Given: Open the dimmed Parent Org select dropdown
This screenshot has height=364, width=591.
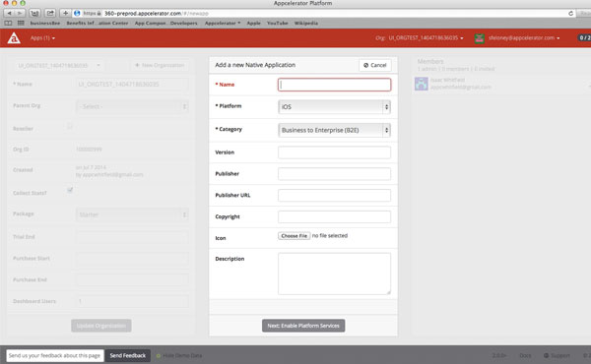Looking at the screenshot, I should click(x=132, y=106).
